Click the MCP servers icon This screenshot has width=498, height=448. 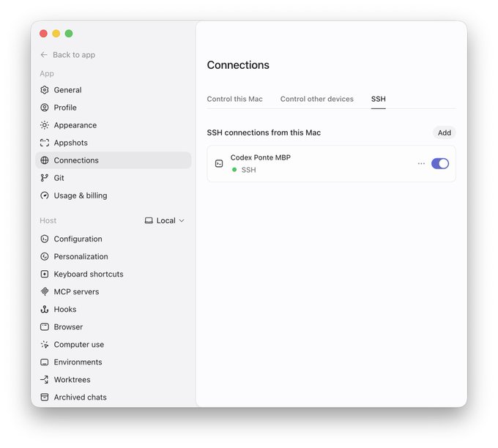click(45, 291)
